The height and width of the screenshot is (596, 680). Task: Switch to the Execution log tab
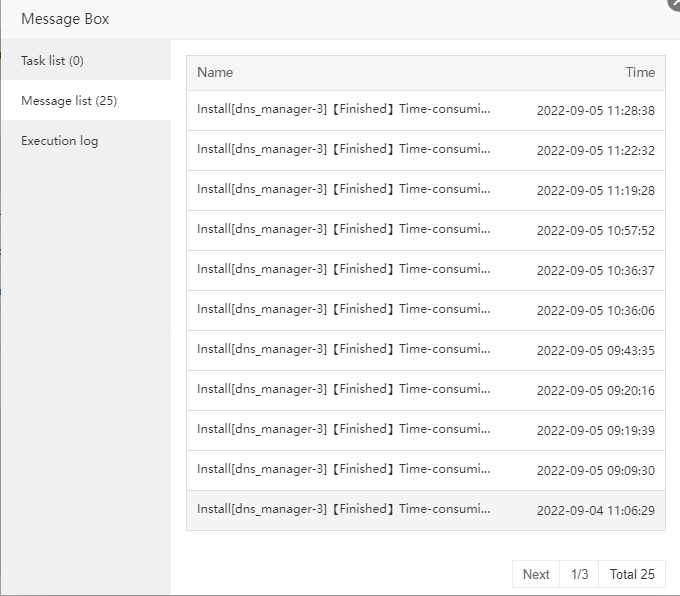tap(60, 141)
